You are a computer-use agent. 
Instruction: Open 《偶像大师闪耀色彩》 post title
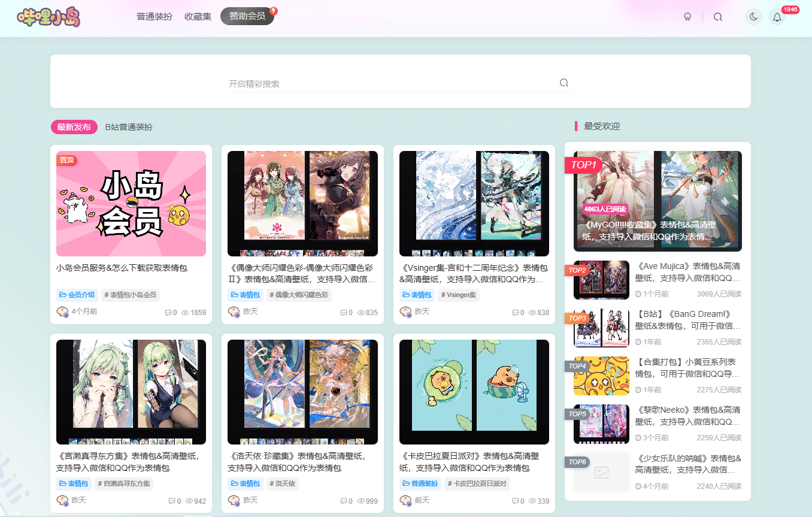coord(302,273)
